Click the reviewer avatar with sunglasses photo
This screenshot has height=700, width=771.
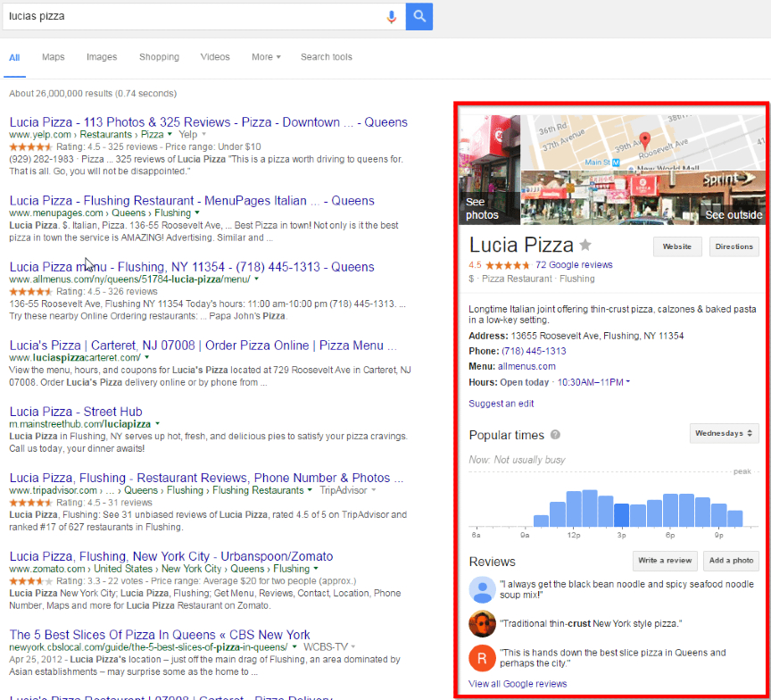[482, 623]
